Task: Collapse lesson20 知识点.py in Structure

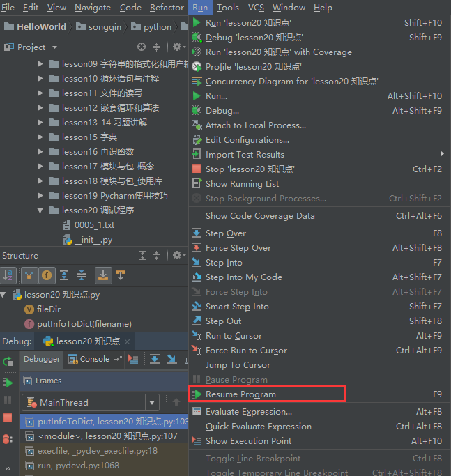Action: 3,295
